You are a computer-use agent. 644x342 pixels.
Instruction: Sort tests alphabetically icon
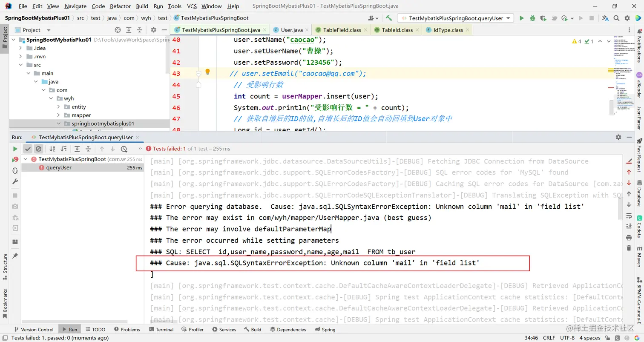coord(52,149)
